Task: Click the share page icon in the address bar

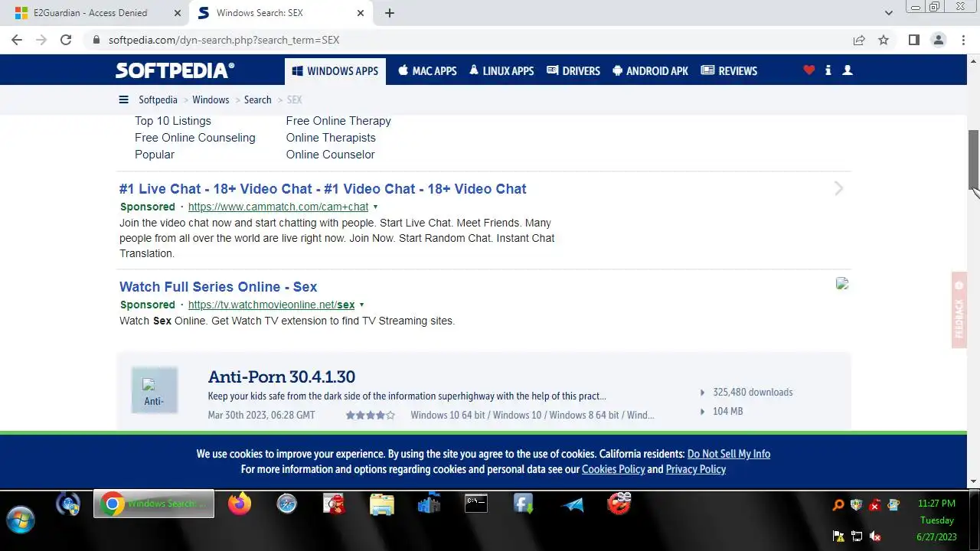Action: (x=859, y=40)
